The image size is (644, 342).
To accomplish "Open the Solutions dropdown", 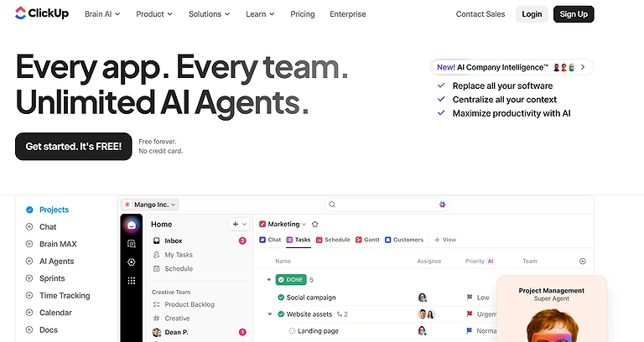I will point(209,14).
